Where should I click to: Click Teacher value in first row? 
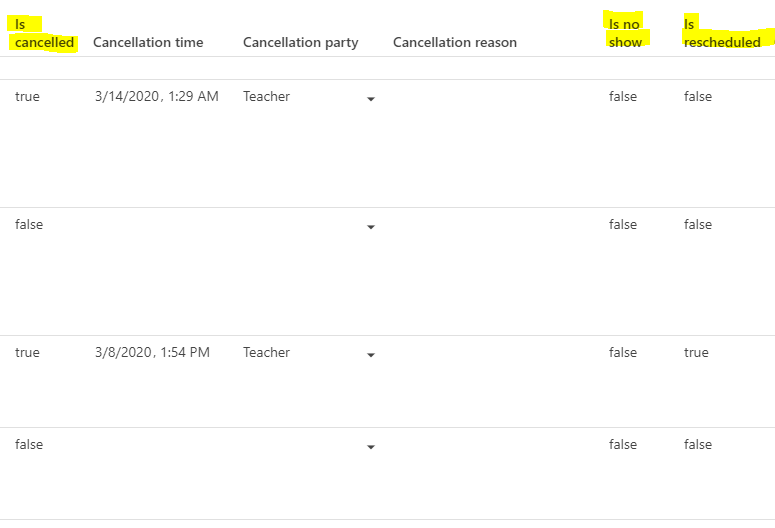pos(266,97)
